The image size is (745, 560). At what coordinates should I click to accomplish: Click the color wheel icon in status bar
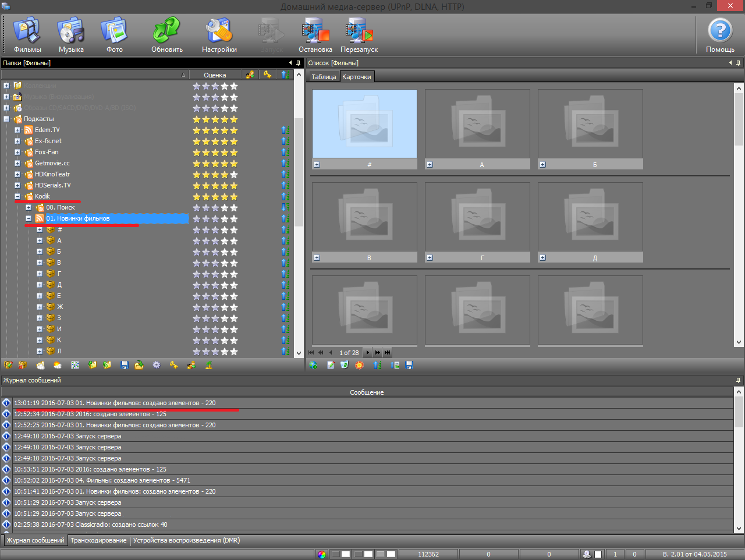[x=322, y=554]
